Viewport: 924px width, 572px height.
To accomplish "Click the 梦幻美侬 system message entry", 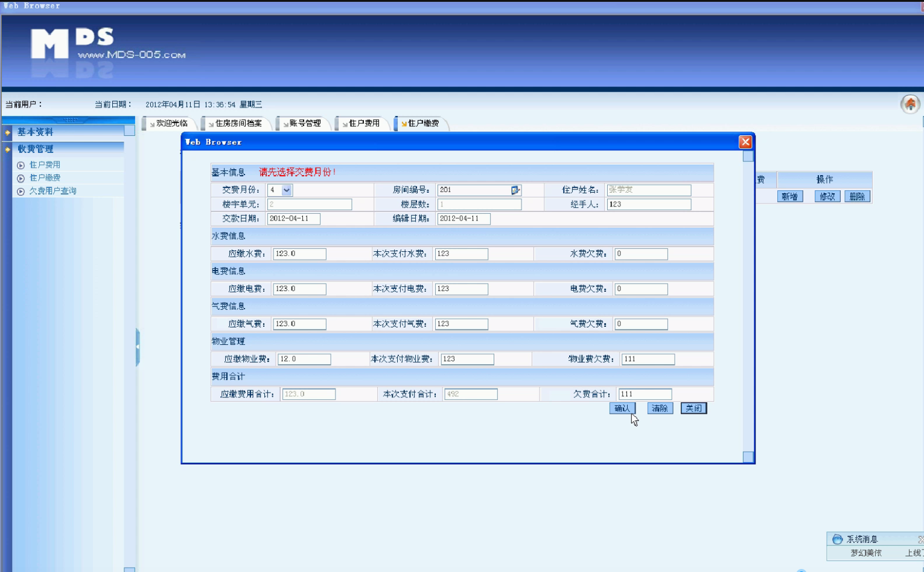I will click(866, 553).
